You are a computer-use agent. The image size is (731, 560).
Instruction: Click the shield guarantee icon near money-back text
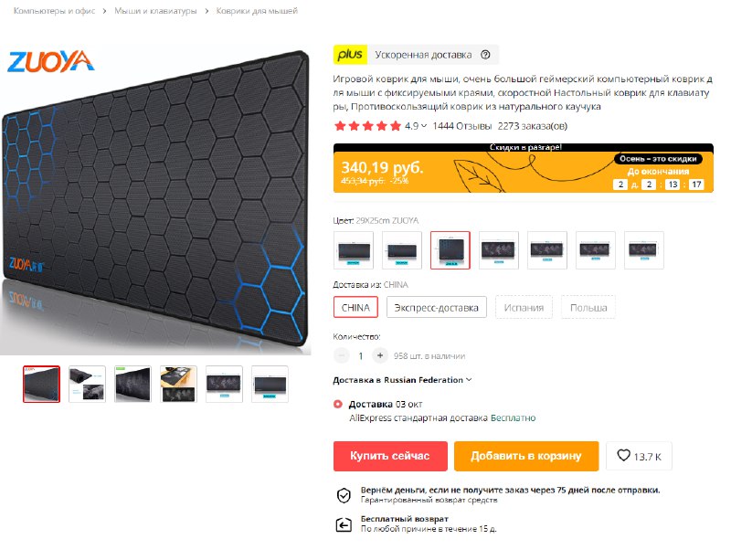click(344, 495)
